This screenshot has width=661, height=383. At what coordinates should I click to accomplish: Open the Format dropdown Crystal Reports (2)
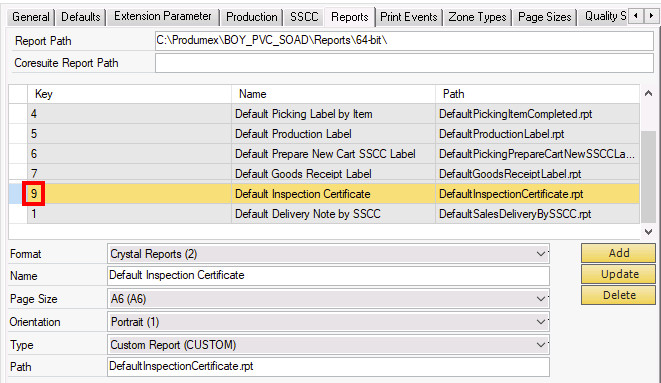click(328, 254)
